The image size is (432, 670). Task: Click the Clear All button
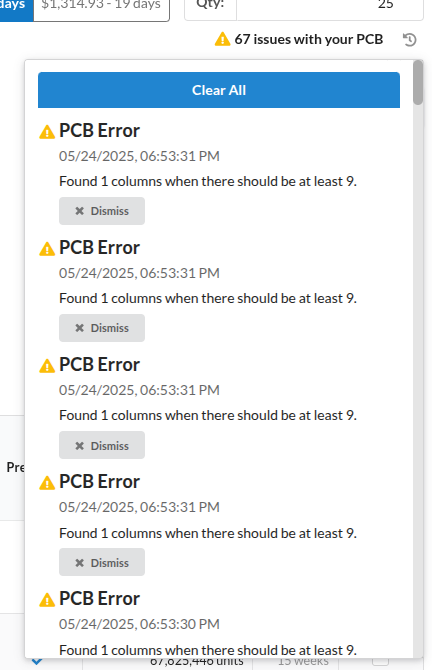[x=219, y=90]
